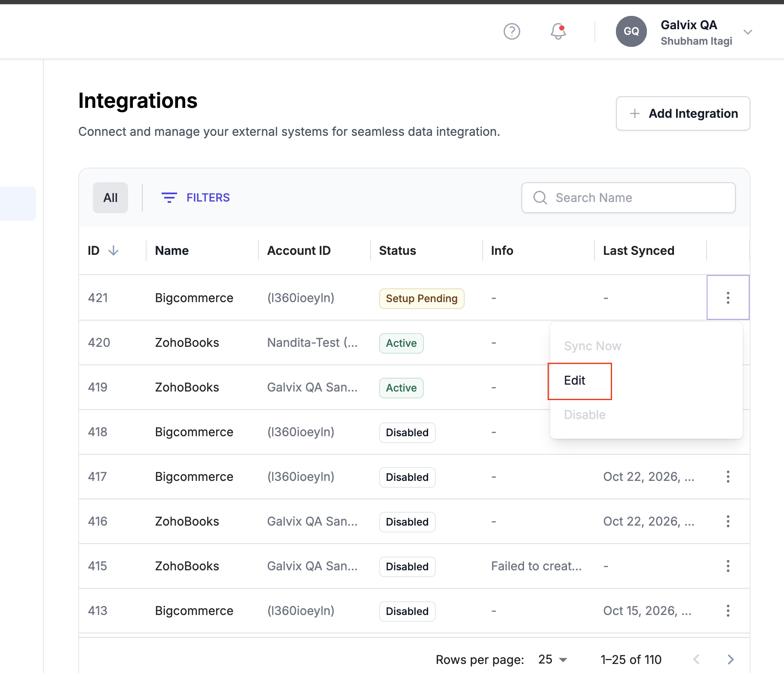The width and height of the screenshot is (784, 673).
Task: Click Active badge in row 419
Action: pos(401,388)
